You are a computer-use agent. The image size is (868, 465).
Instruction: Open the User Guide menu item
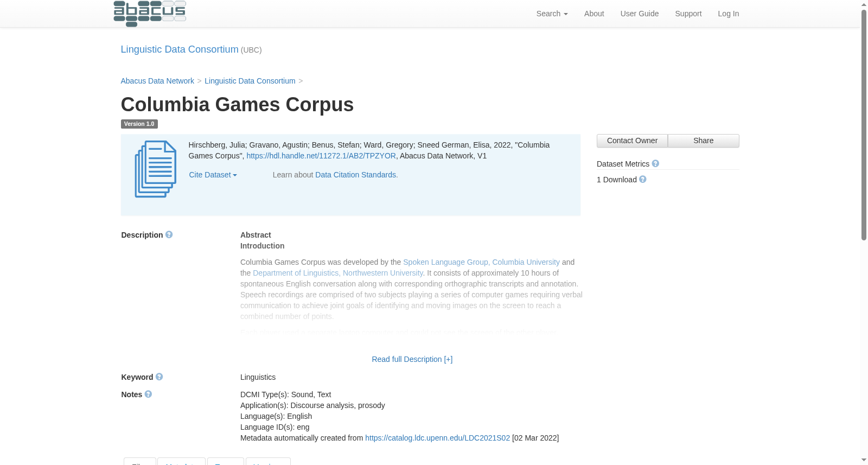point(640,14)
